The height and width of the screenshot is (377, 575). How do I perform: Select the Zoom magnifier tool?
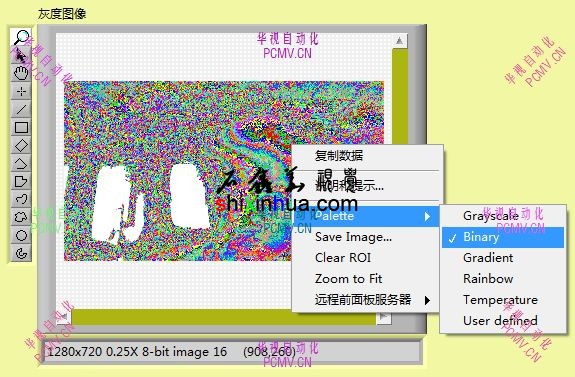[21, 37]
